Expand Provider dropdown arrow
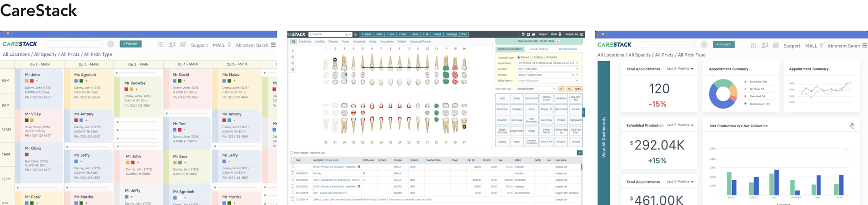 click(577, 75)
